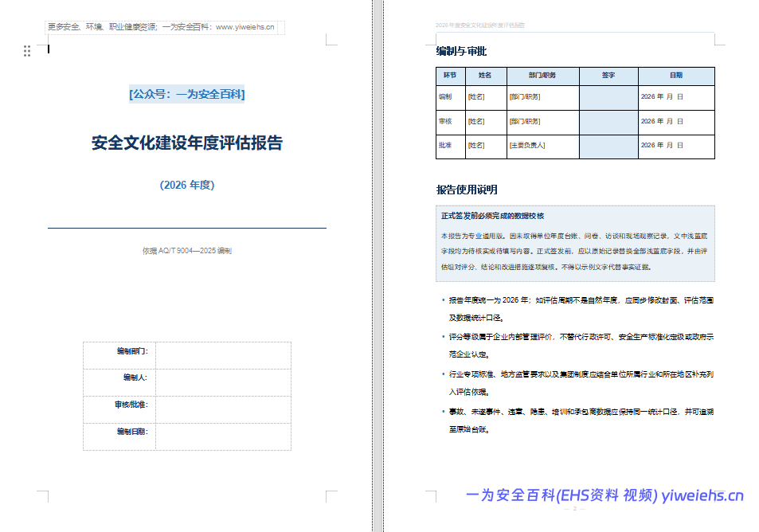Click the 编制日期: label on the cover table
Screen dimensions: 759x532
(x=132, y=432)
